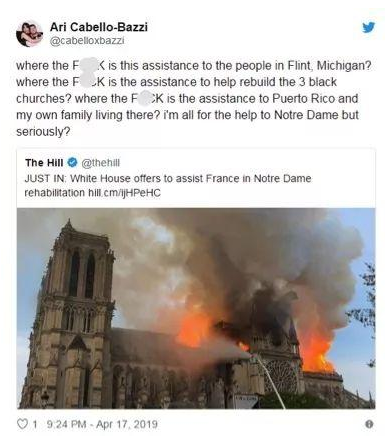Follow the hill.cm/ijHPeHC link
Image resolution: width=385 pixels, height=441 pixels.
124,193
